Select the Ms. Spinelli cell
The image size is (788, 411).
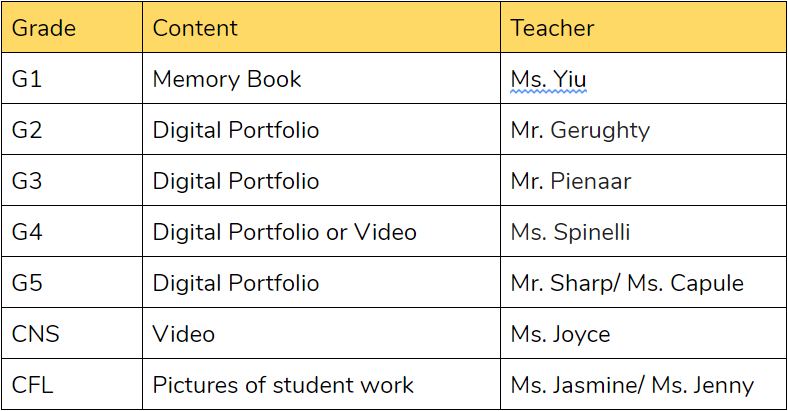643,231
